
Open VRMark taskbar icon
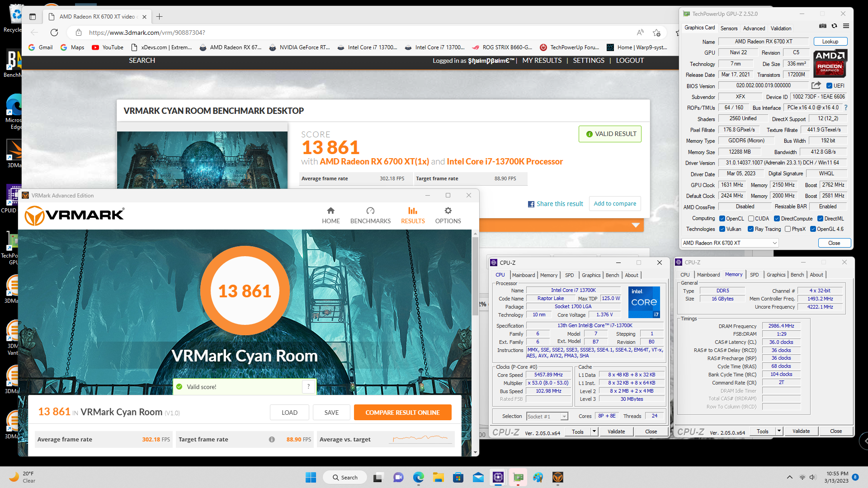(557, 477)
